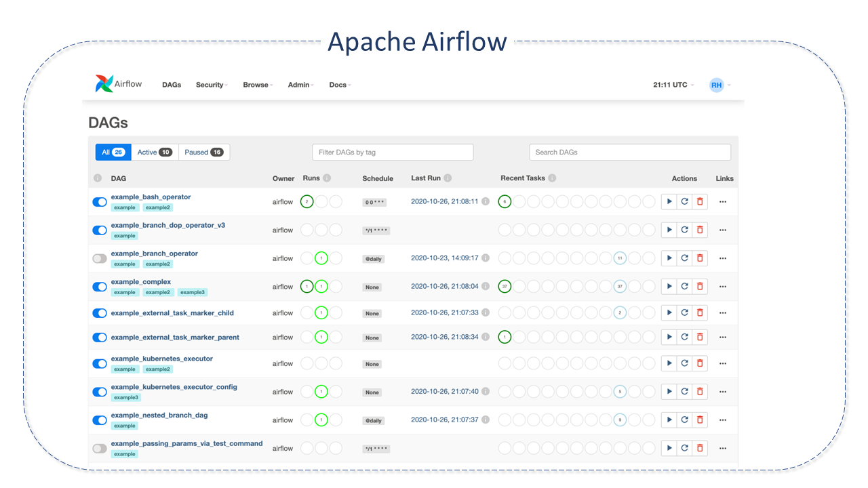Show Paused 16 DAGs
The image size is (868, 488).
coord(204,152)
